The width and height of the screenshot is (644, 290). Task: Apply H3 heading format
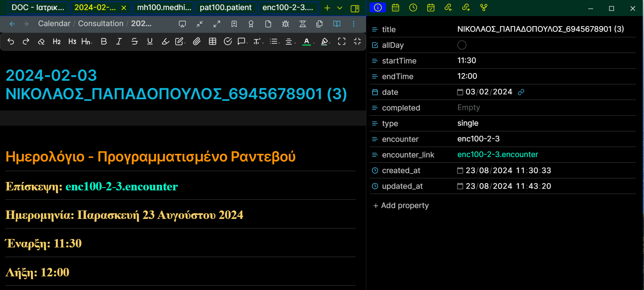[72, 41]
